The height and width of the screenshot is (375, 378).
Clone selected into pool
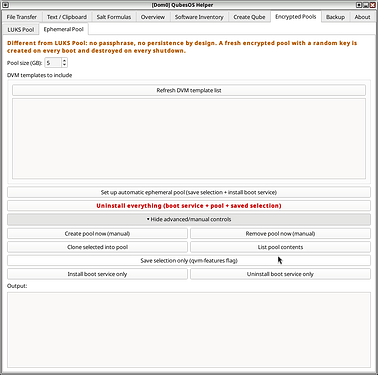pyautogui.click(x=97, y=247)
